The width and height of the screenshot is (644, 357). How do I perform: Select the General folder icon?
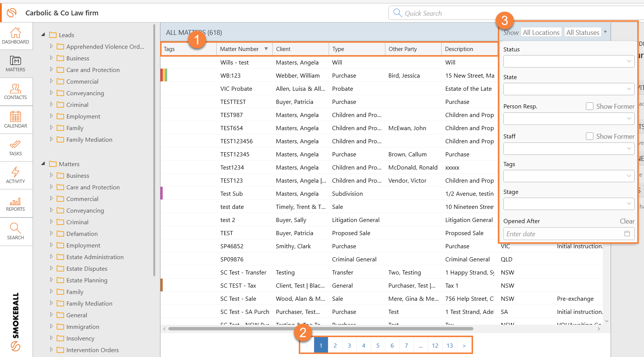click(60, 315)
